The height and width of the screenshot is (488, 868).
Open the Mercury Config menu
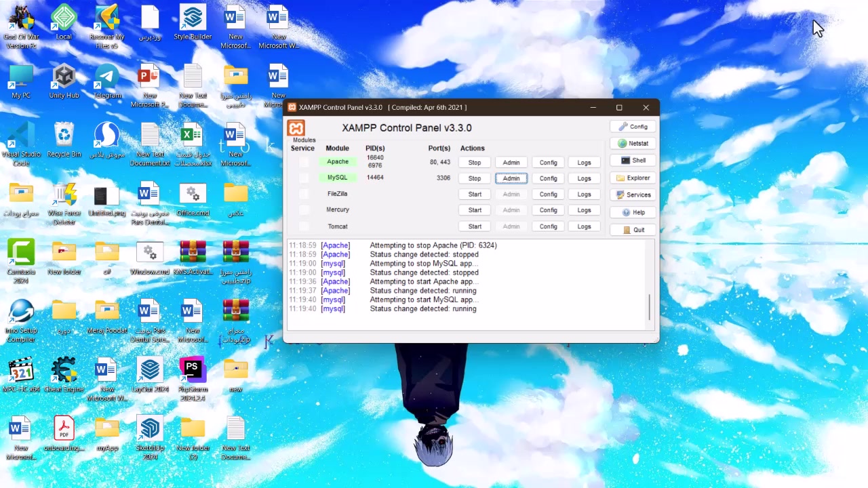click(548, 210)
